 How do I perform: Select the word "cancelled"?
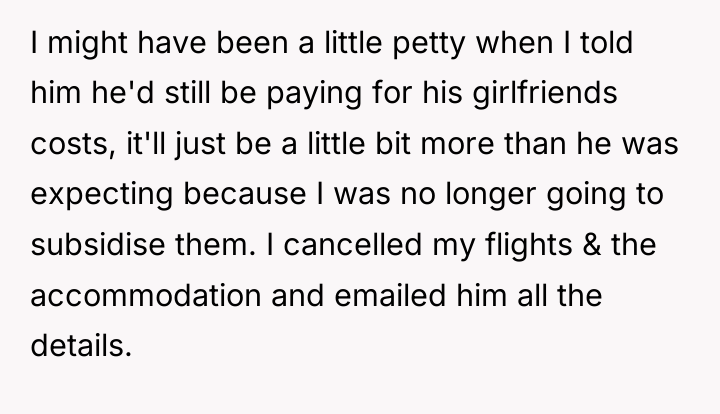[352, 244]
